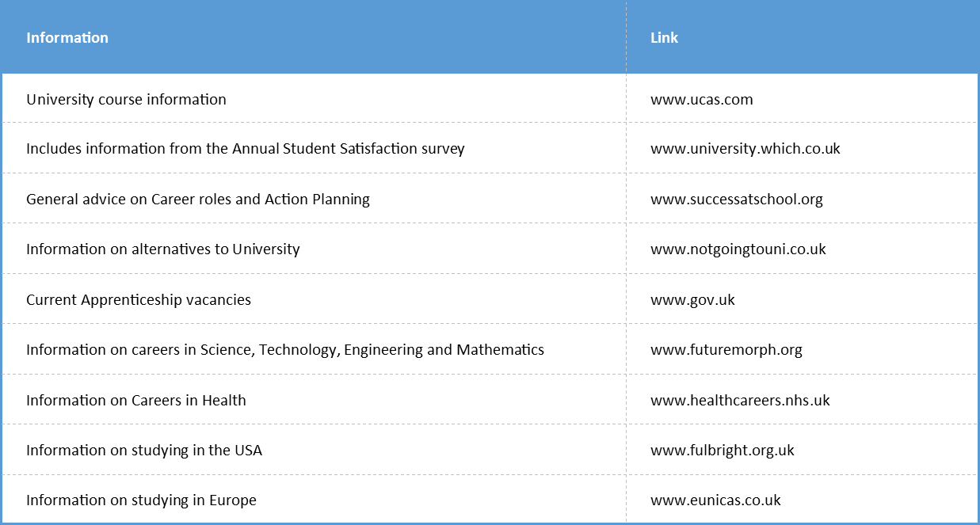980x525 pixels.
Task: Visit the www.healthcareers.nhs.uk link
Action: (x=740, y=401)
